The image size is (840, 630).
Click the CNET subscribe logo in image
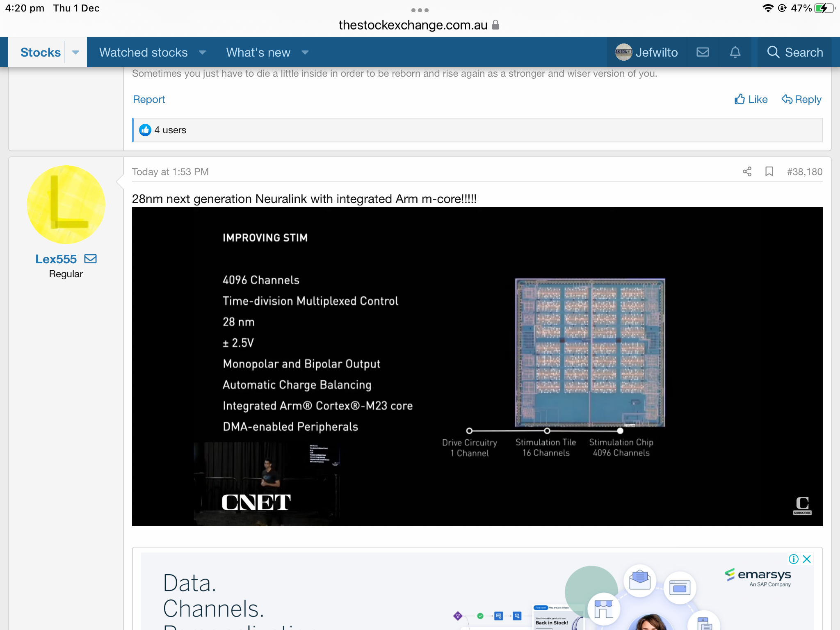coord(802,506)
